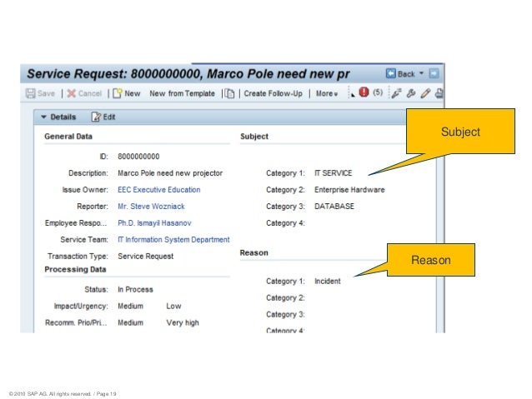Viewport: 532px width, 399px height.
Task: Click the Service Request page title
Action: click(188, 74)
